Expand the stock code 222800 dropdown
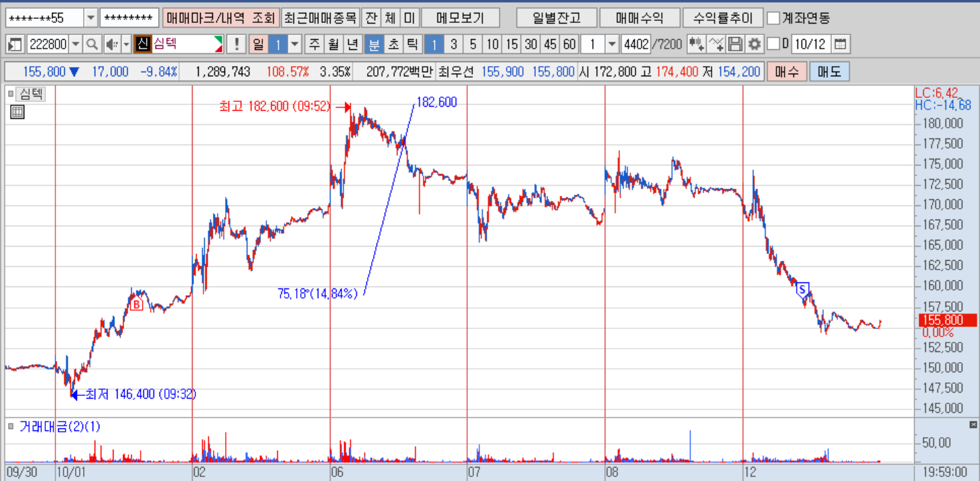Viewport: 980px width, 481px height. pyautogui.click(x=76, y=45)
